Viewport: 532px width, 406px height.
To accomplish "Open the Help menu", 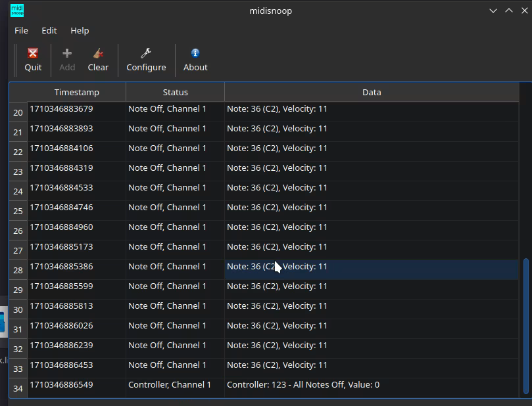I will coord(80,30).
